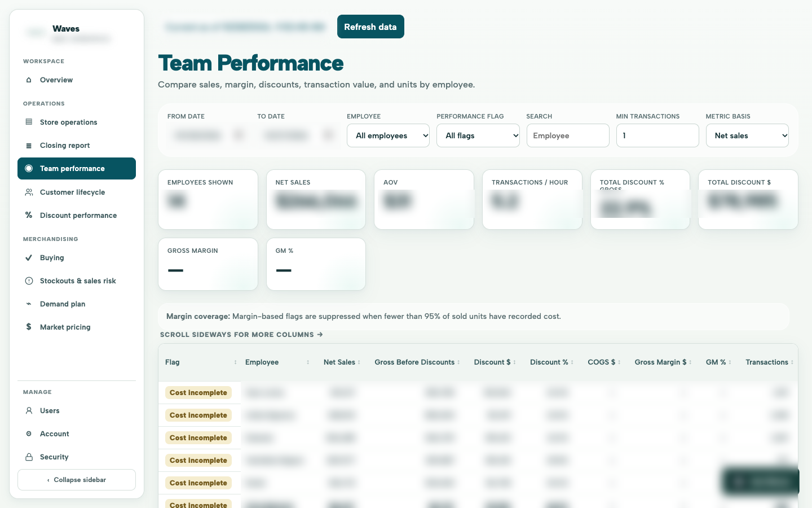Click the Margin coverage notice text
The height and width of the screenshot is (508, 812).
tap(364, 317)
